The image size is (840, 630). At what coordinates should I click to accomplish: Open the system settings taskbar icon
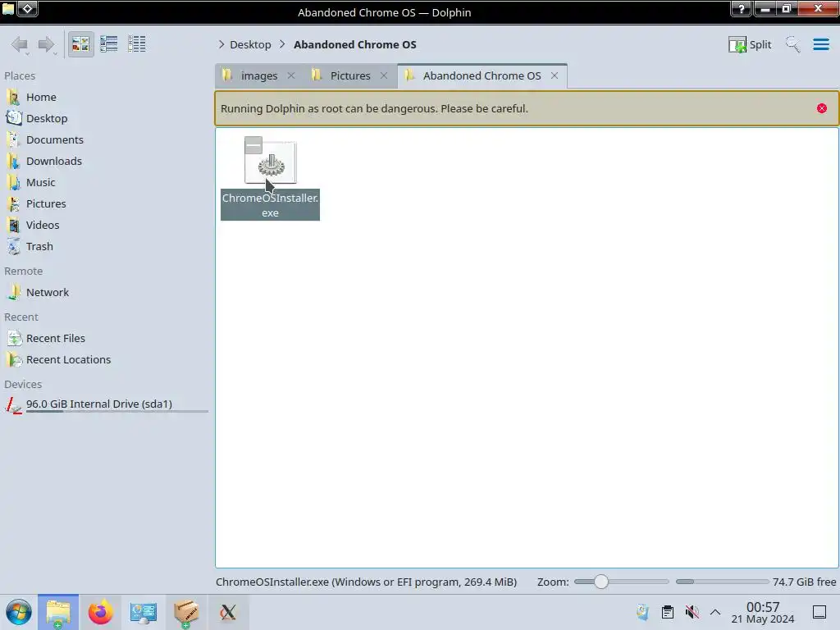point(143,612)
